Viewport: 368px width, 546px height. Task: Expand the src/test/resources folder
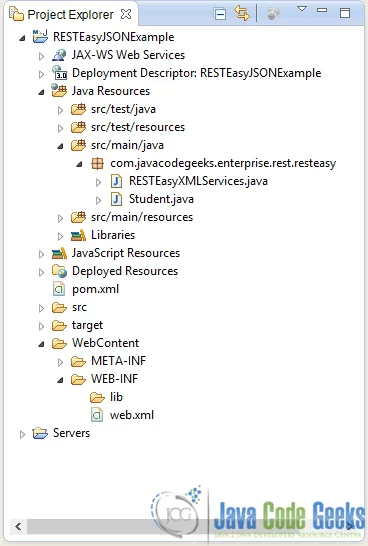61,128
